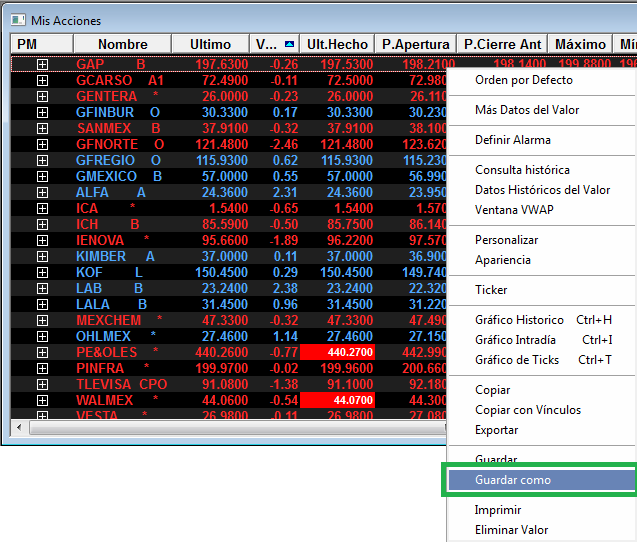Image resolution: width=637 pixels, height=547 pixels.
Task: Click highlighted 44.0700 Ult.Hecho cell
Action: (337, 400)
